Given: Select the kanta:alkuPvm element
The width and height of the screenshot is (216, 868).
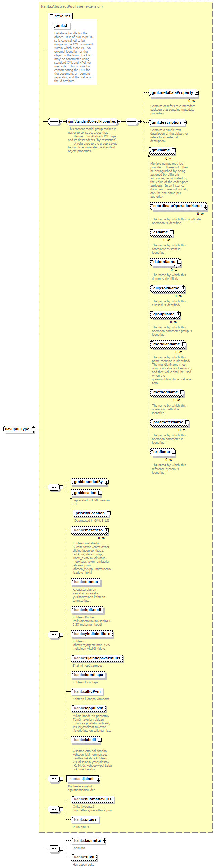Looking at the screenshot, I should click(87, 691).
